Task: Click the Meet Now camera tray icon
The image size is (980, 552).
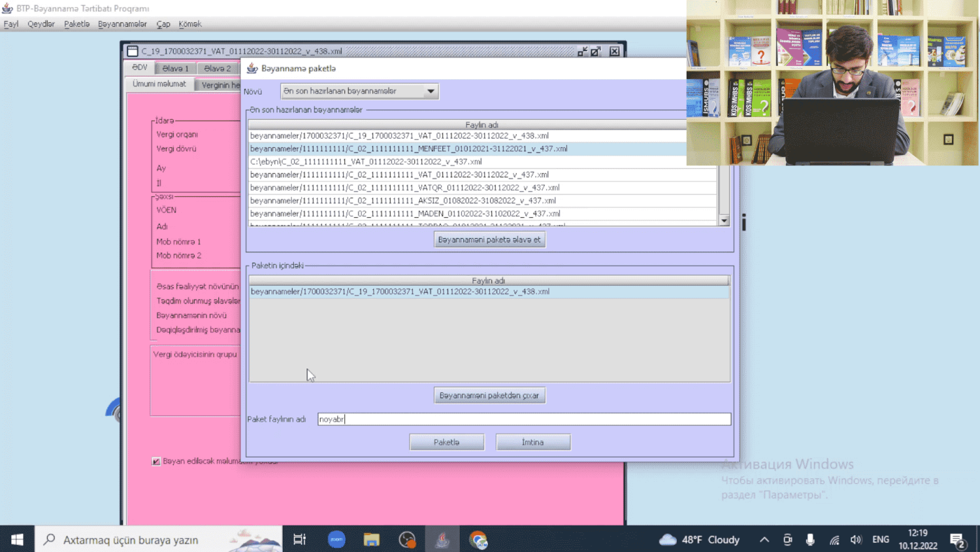Action: pyautogui.click(x=787, y=539)
